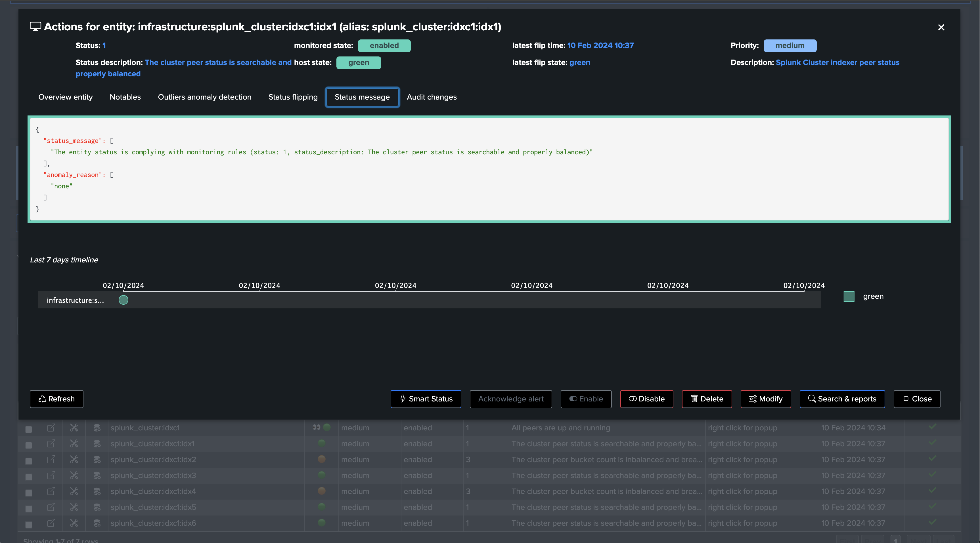The width and height of the screenshot is (980, 543).
Task: Click "10 Feb 2024 10:34" timestamp cell
Action: [x=853, y=428]
